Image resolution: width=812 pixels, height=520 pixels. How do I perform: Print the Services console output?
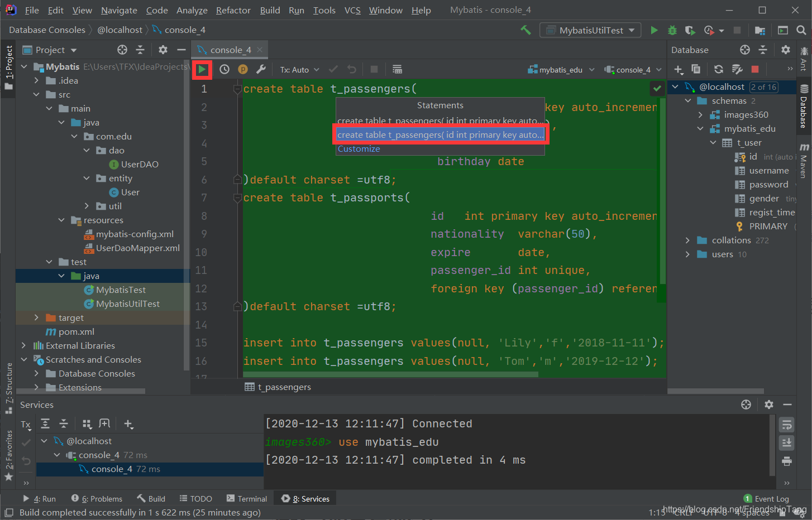(787, 461)
